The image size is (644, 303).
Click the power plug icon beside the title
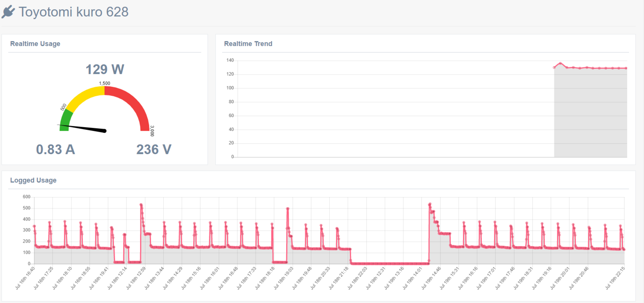point(8,12)
